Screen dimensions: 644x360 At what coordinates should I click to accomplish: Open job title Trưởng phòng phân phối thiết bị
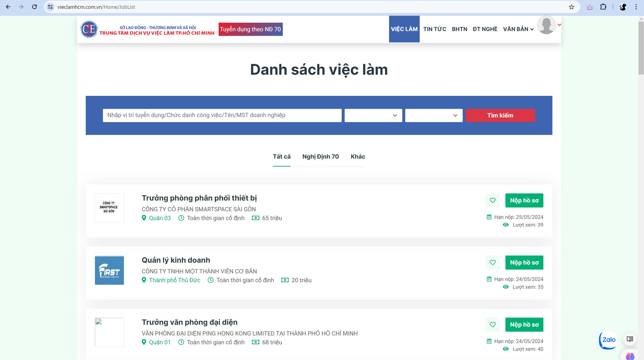pos(199,198)
